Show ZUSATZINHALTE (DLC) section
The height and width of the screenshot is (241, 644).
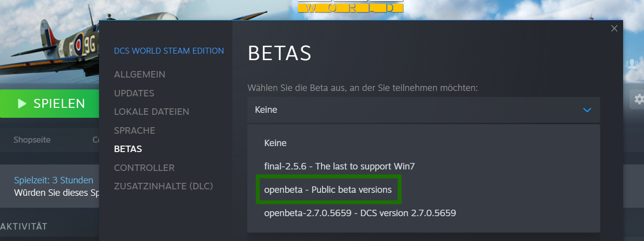coord(163,186)
